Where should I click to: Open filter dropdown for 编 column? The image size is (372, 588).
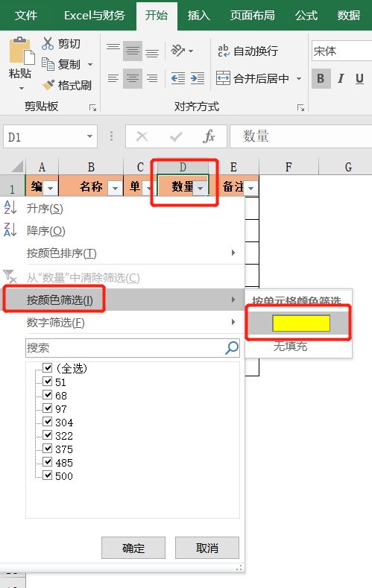tap(50, 188)
